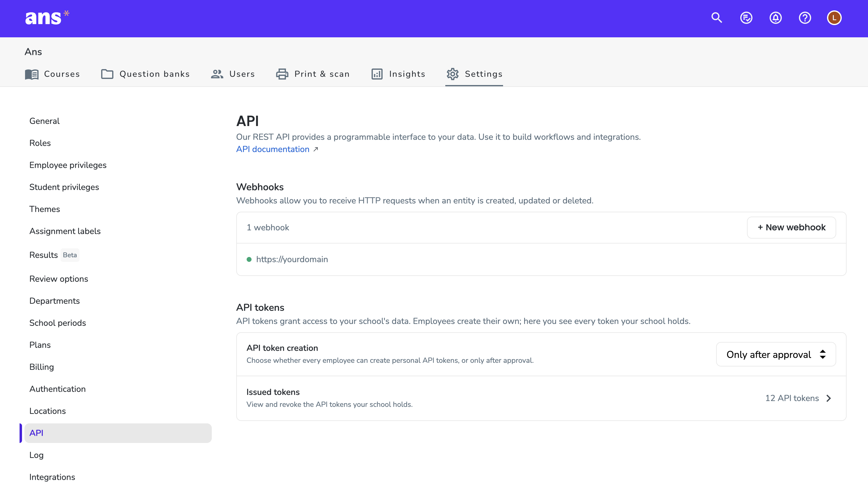This screenshot has height=487, width=868.
Task: Click the Print & scan printer icon
Action: (282, 74)
